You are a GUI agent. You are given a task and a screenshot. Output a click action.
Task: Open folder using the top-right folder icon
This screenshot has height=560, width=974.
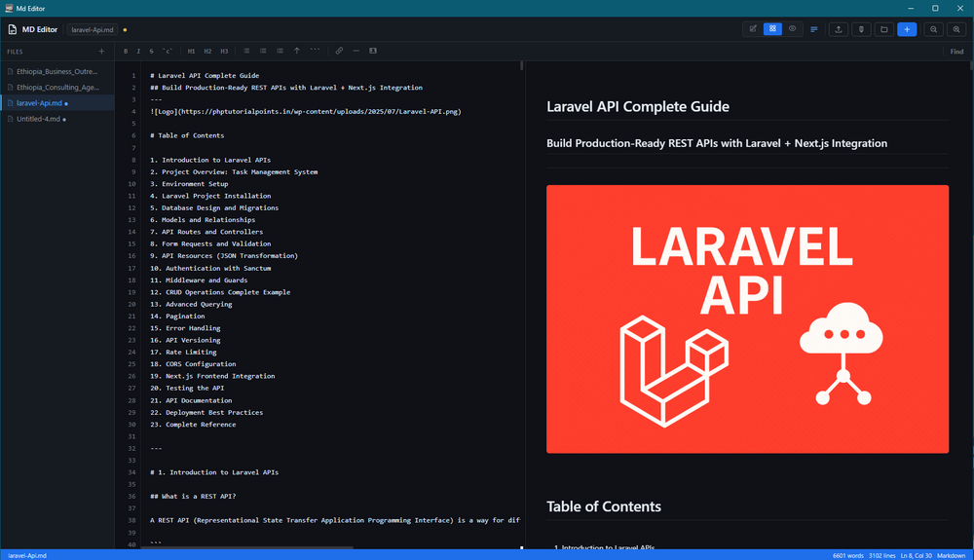pos(884,29)
